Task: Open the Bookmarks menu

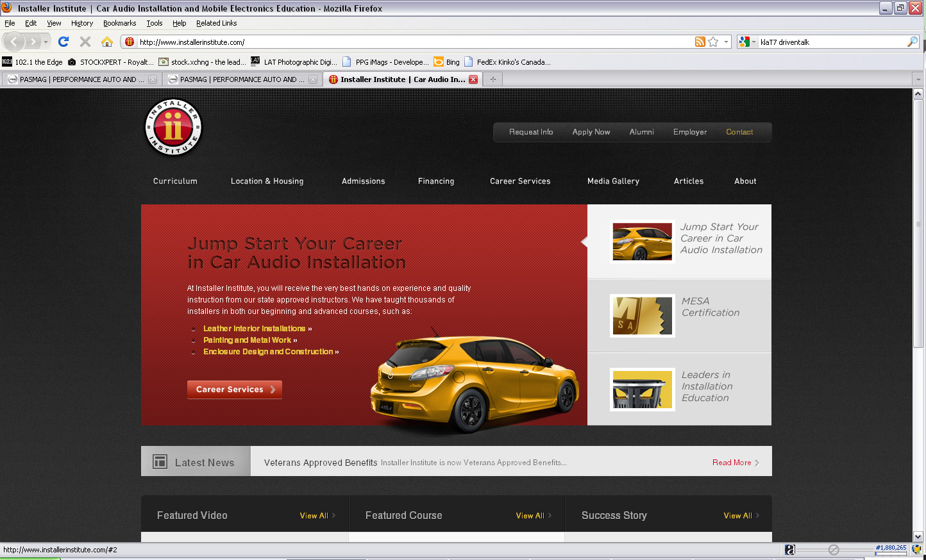Action: click(x=119, y=23)
